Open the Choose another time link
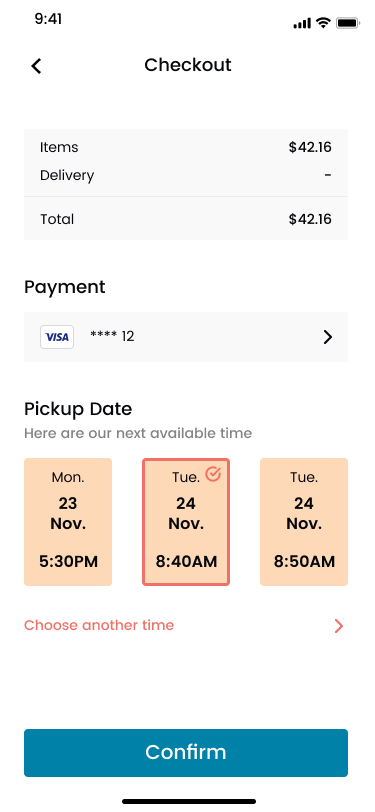Screen dimensions: 375x812 coord(99,625)
